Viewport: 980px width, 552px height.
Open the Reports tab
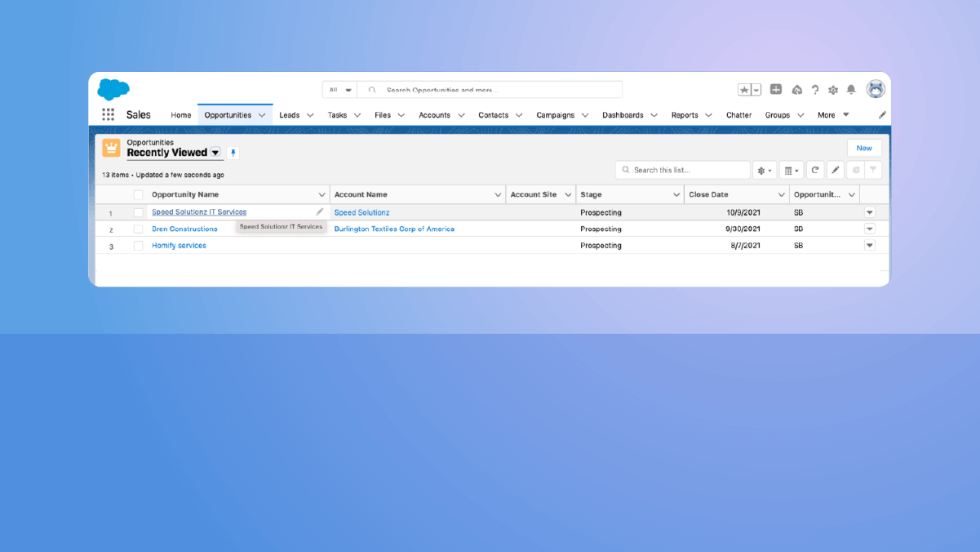click(x=685, y=115)
